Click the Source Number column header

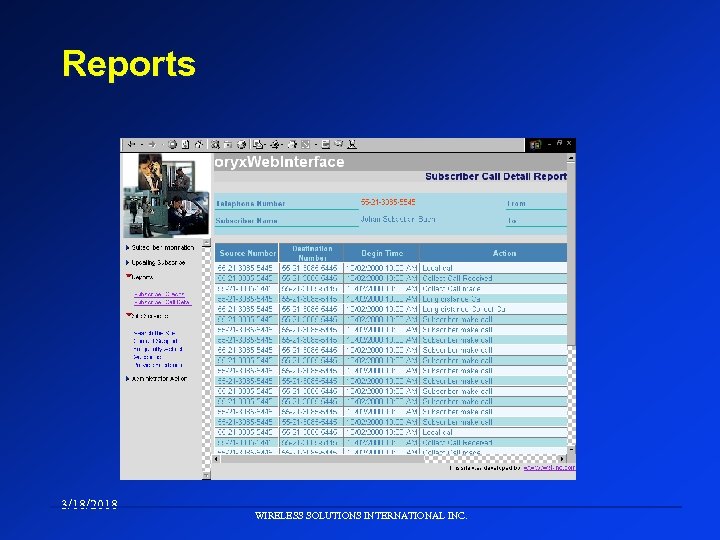point(247,253)
